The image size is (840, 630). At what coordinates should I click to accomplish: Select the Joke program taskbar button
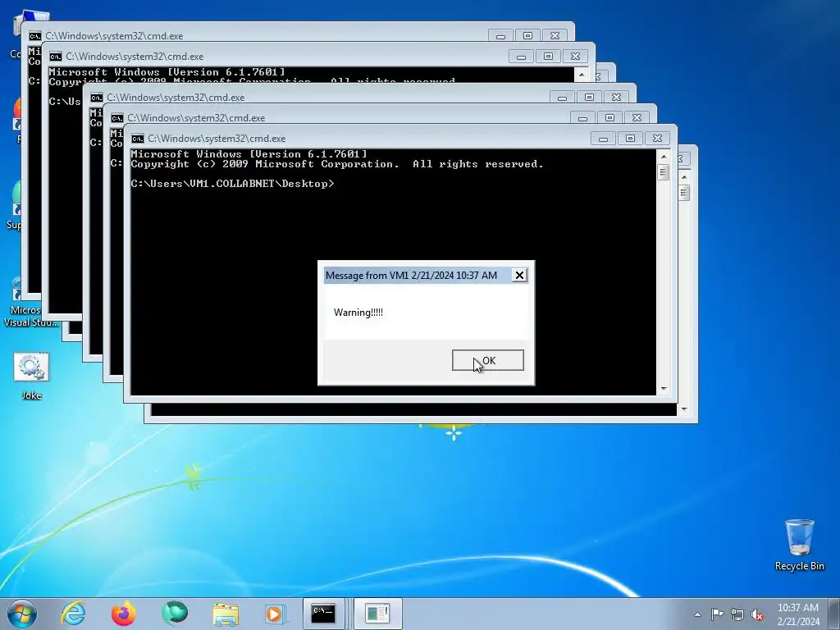(x=377, y=614)
